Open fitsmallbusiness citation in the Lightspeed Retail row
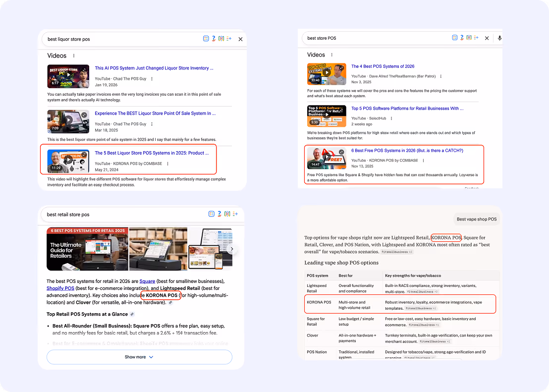 click(x=422, y=292)
